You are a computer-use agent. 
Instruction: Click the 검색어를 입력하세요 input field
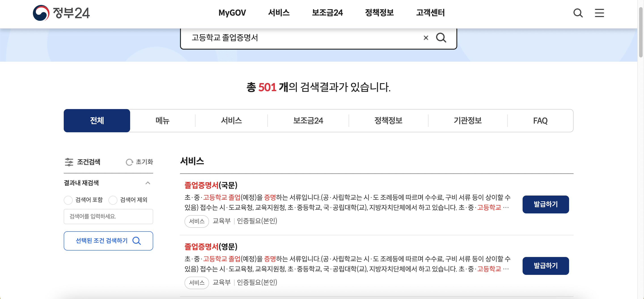click(108, 216)
